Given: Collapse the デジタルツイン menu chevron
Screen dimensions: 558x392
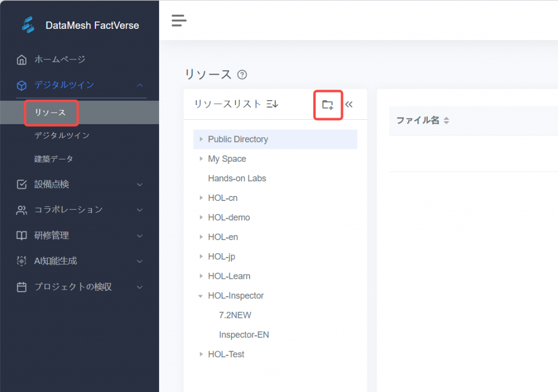Looking at the screenshot, I should [x=140, y=85].
